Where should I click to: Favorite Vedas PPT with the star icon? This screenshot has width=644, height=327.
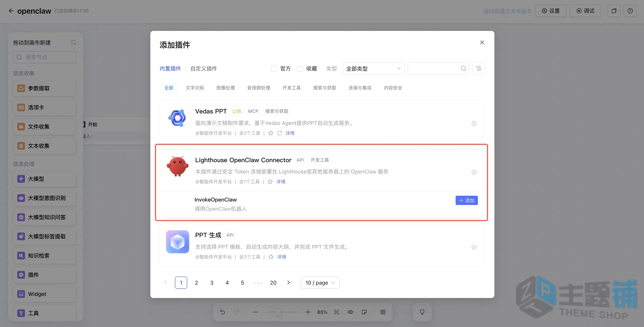(271, 133)
